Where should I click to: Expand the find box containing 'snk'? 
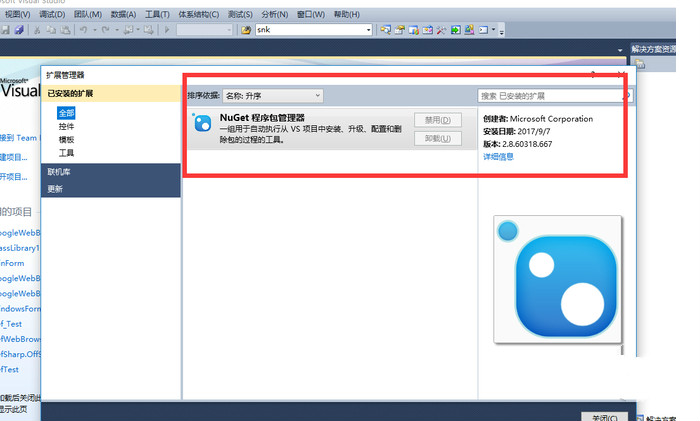click(368, 30)
